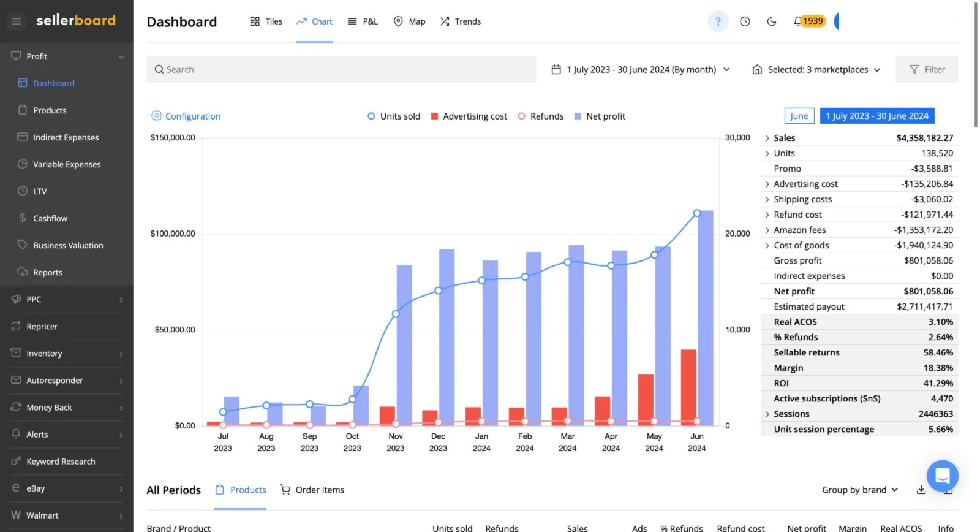Click into the Search field
The height and width of the screenshot is (532, 980).
click(341, 70)
